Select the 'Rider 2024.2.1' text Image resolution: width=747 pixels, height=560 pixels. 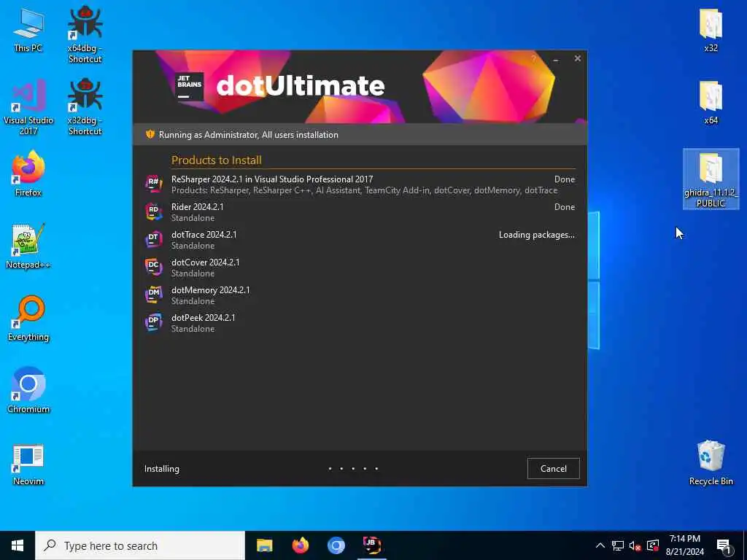click(x=197, y=206)
